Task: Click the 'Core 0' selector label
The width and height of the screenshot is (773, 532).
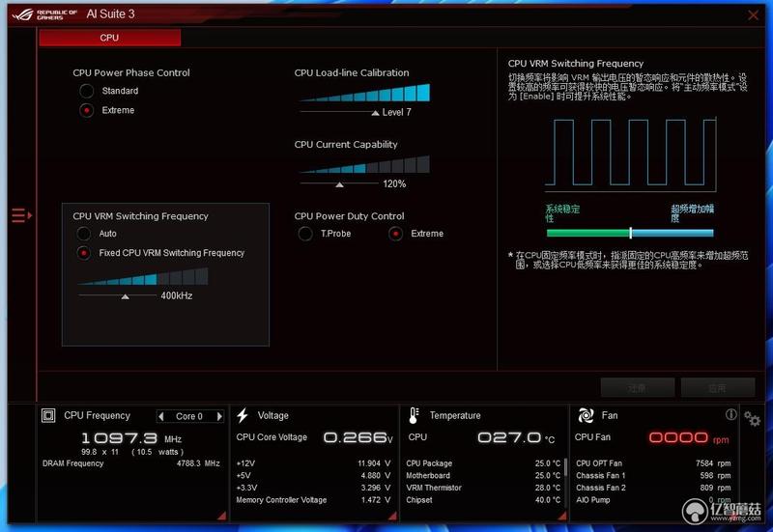Action: (189, 416)
